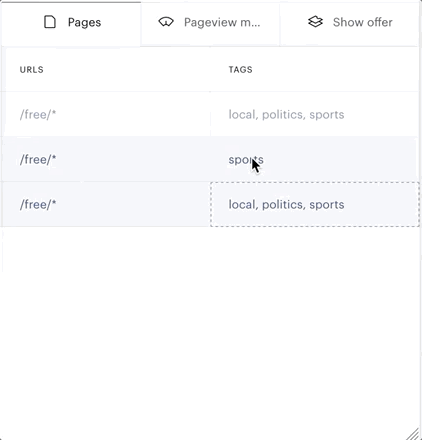Select the second row /free/* URL cell
Viewport: 422px width, 440px height.
pos(106,159)
